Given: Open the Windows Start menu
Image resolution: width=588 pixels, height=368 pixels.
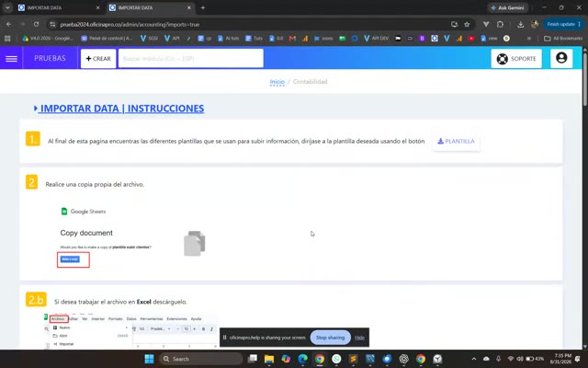Looking at the screenshot, I should pos(149,359).
